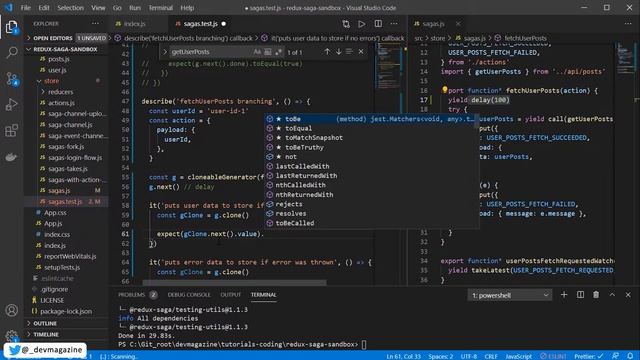The width and height of the screenshot is (640, 360).
Task: Change language mode JavaScript
Action: click(518, 356)
